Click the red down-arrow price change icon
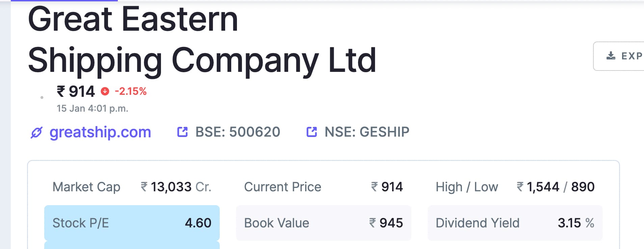 [105, 91]
